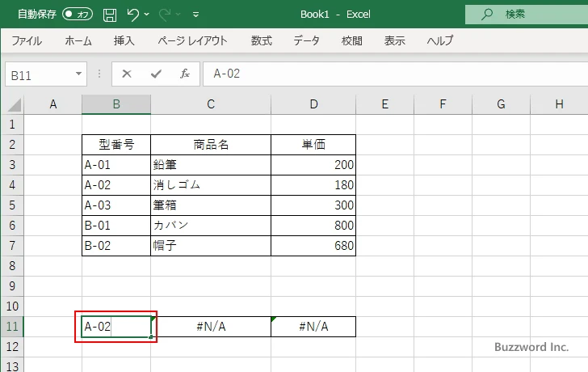Click the magnifier icon in search box
The width and height of the screenshot is (588, 372).
coord(487,15)
